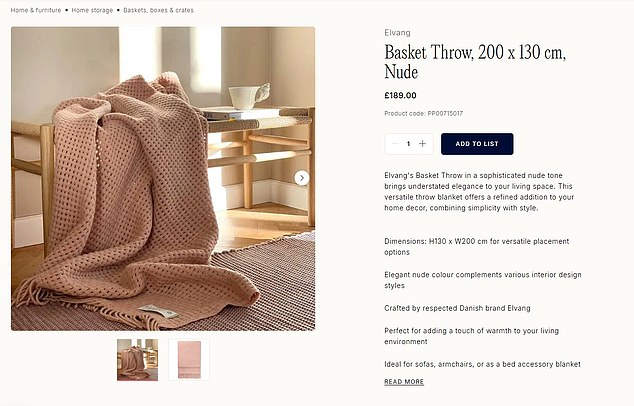Click the product description paragraph
This screenshot has height=406, width=634.
tap(479, 192)
